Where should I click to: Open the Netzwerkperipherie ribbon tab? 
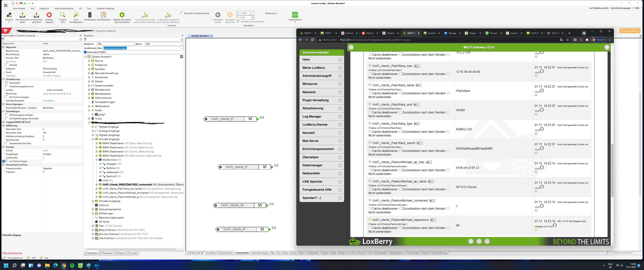point(64,8)
